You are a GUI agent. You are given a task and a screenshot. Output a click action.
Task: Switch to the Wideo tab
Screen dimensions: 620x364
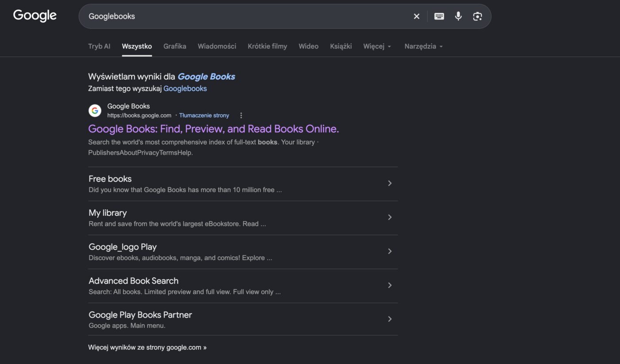click(x=309, y=46)
